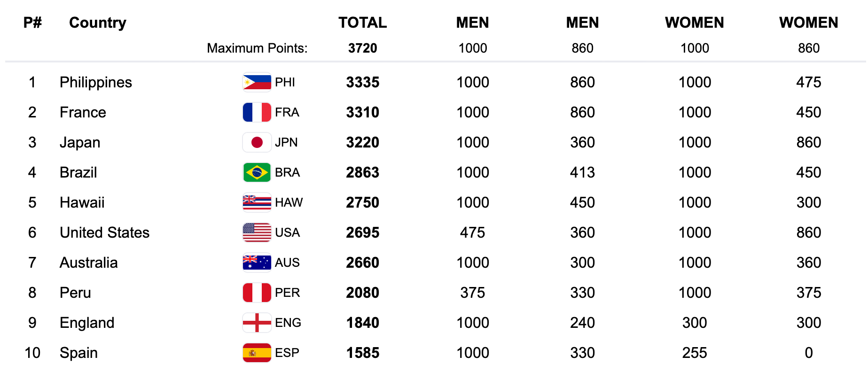Select the Country column header
Viewport: 868px width, 372px height.
[x=98, y=23]
